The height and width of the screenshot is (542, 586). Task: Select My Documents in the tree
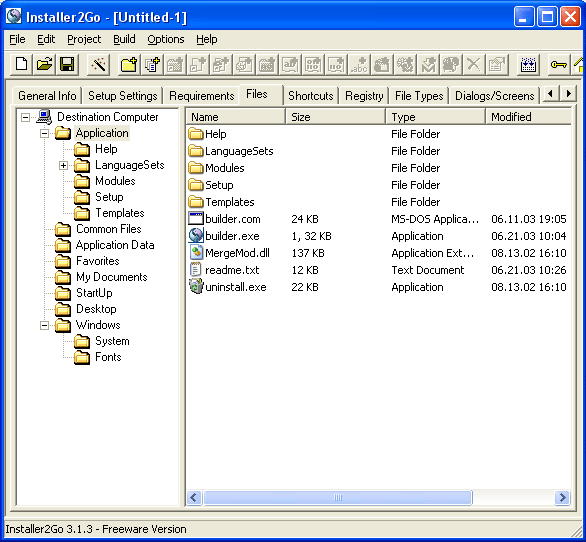pyautogui.click(x=112, y=277)
